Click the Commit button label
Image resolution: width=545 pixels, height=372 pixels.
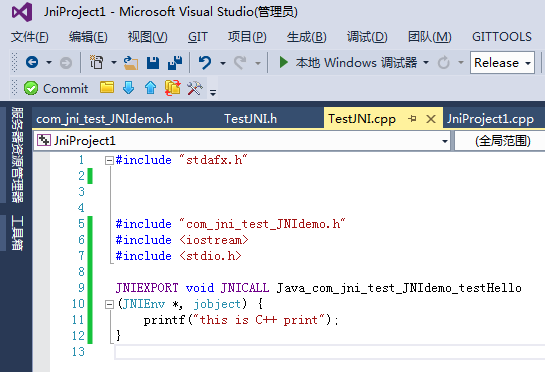[x=66, y=89]
